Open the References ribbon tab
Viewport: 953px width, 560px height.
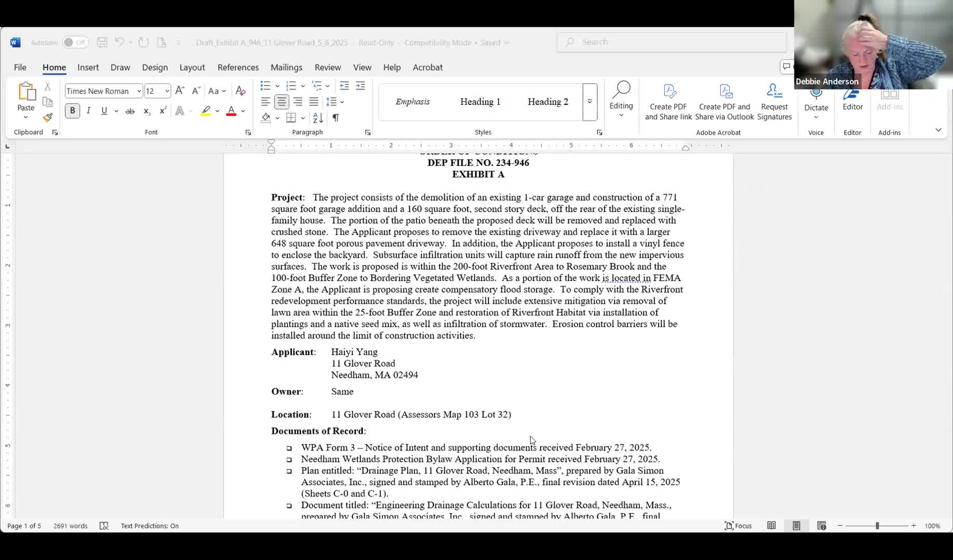238,67
